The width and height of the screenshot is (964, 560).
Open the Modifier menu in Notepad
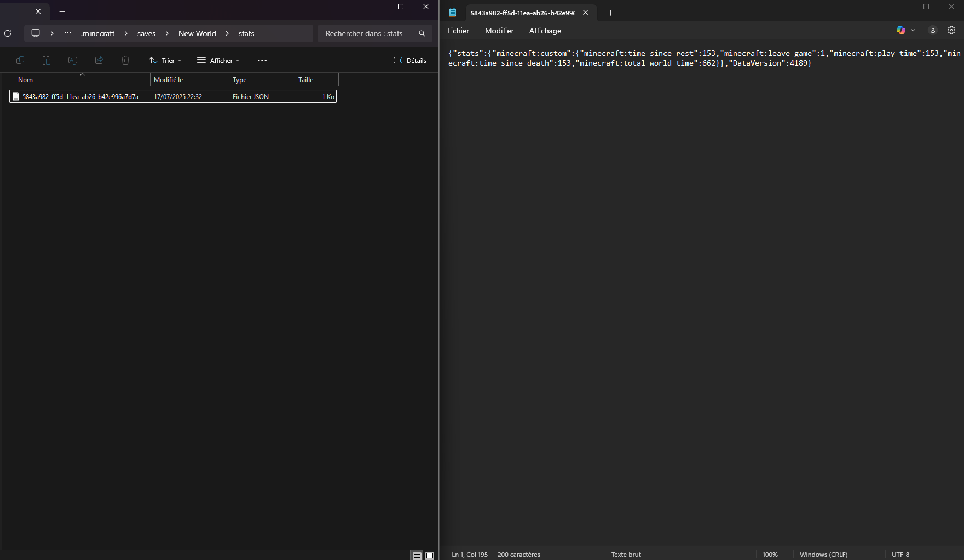pyautogui.click(x=499, y=31)
